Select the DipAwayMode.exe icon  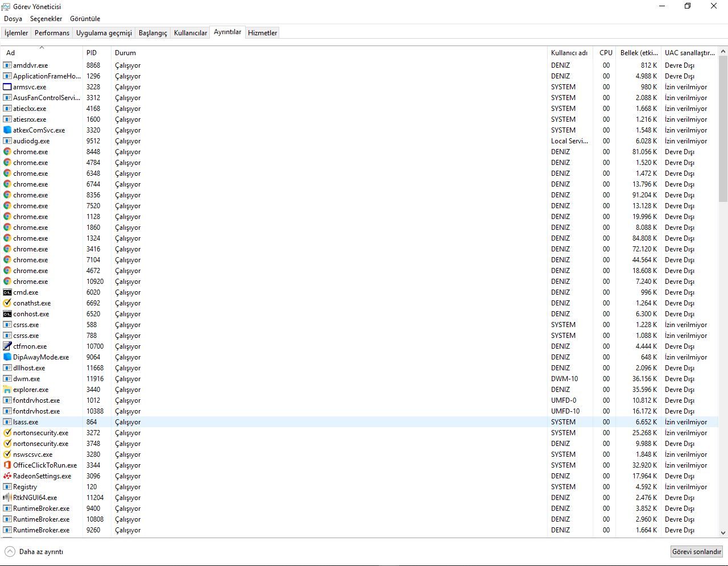[x=7, y=357]
